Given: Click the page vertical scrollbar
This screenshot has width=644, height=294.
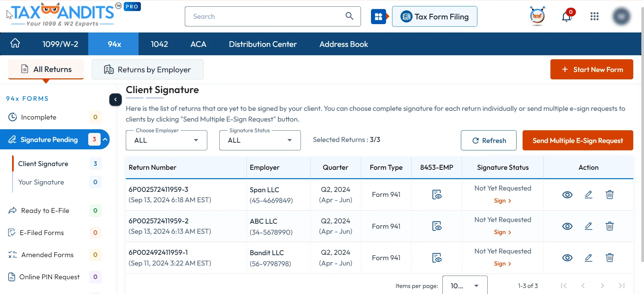Looking at the screenshot, I should tap(642, 134).
